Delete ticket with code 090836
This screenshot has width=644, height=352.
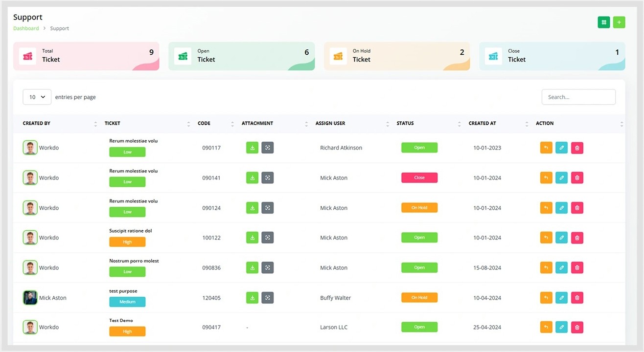[x=577, y=268]
